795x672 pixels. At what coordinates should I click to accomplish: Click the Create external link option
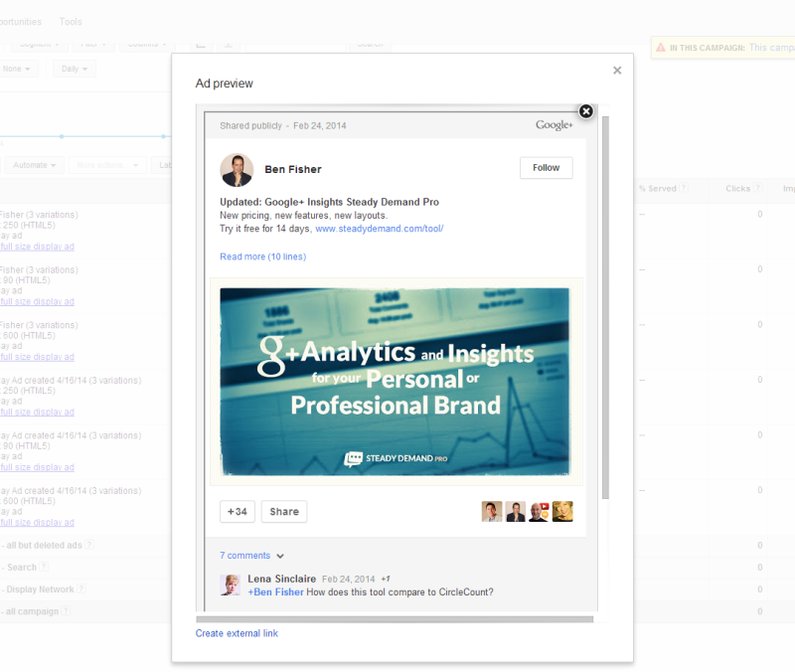click(237, 633)
